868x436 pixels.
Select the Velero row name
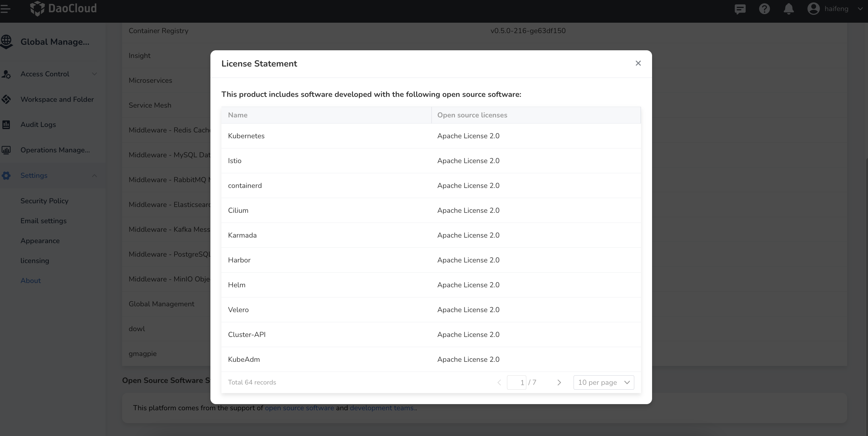[x=238, y=310]
